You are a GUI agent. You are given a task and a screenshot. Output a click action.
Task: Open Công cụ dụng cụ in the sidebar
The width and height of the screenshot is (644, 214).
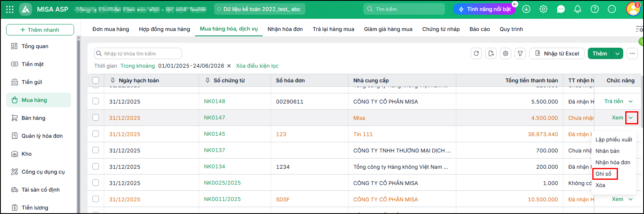coord(39,172)
